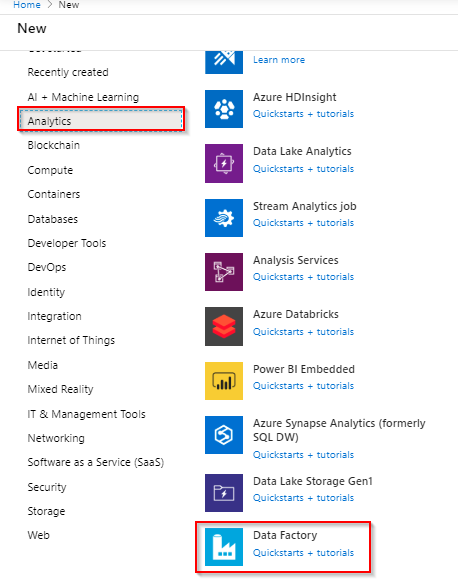Choose the Integration category
Image resolution: width=458 pixels, height=580 pixels.
point(54,316)
